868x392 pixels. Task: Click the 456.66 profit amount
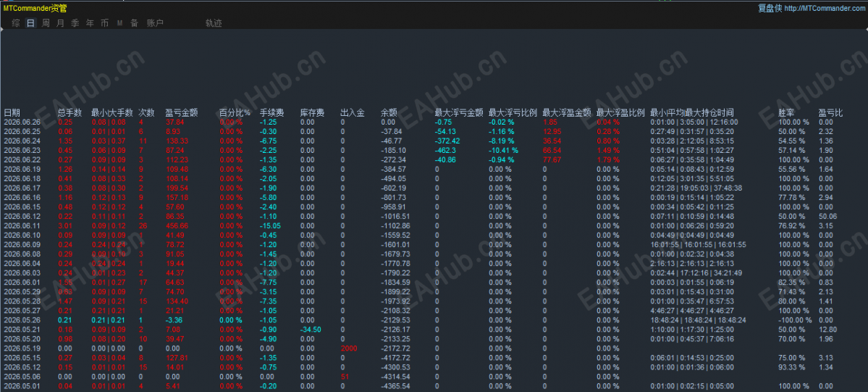pos(177,225)
